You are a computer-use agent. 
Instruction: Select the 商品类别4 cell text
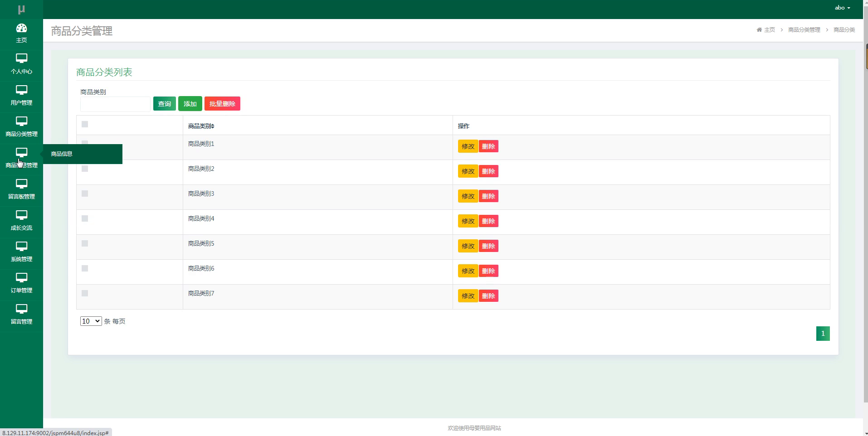click(201, 219)
